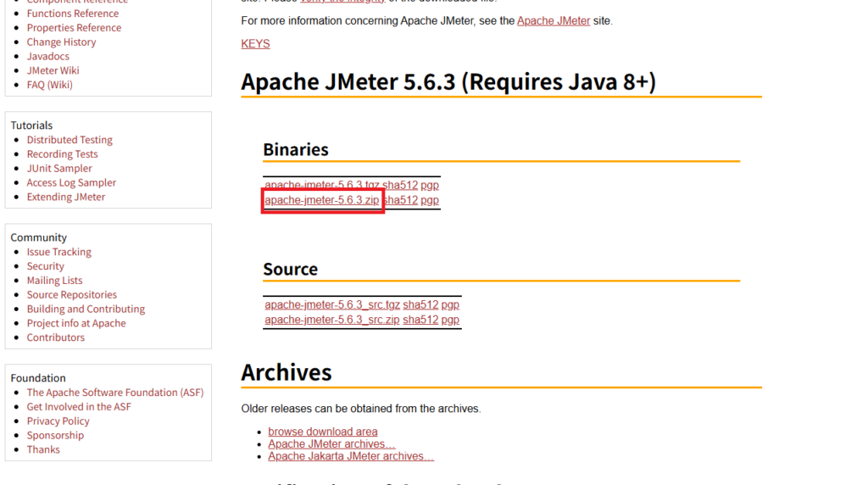Image resolution: width=868 pixels, height=485 pixels.
Task: Open JUnit Sampler tutorial
Action: tap(59, 169)
